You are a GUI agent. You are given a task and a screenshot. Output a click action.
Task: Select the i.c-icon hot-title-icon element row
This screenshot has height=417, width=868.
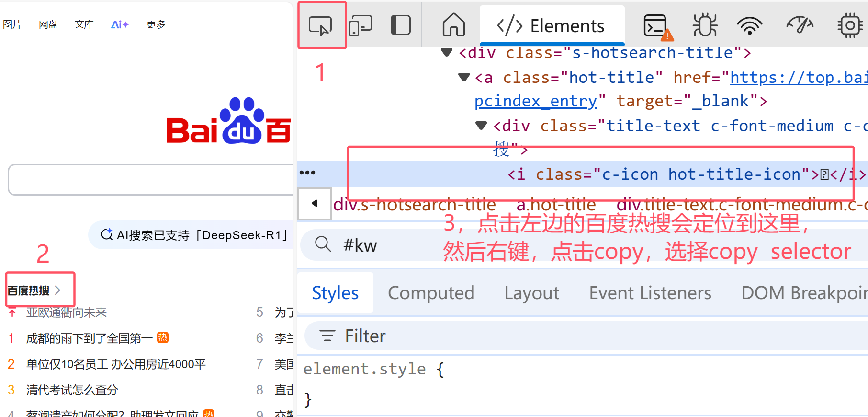pyautogui.click(x=583, y=174)
